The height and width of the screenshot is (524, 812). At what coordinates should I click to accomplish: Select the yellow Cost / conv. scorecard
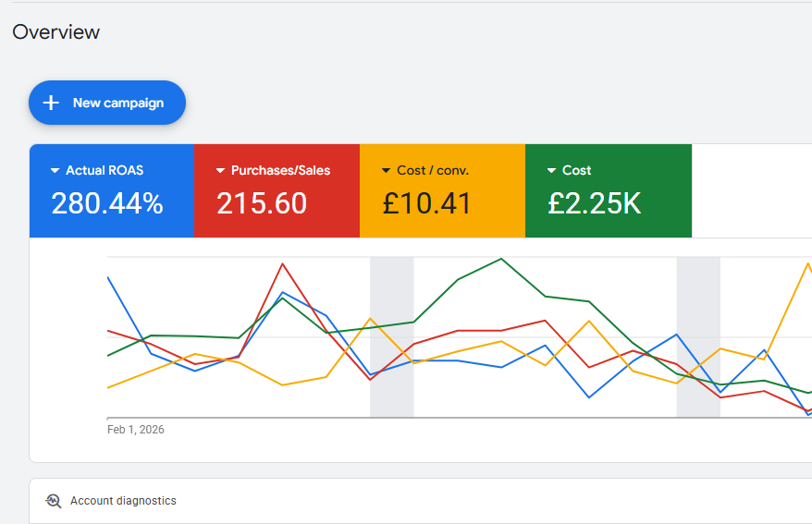[443, 191]
